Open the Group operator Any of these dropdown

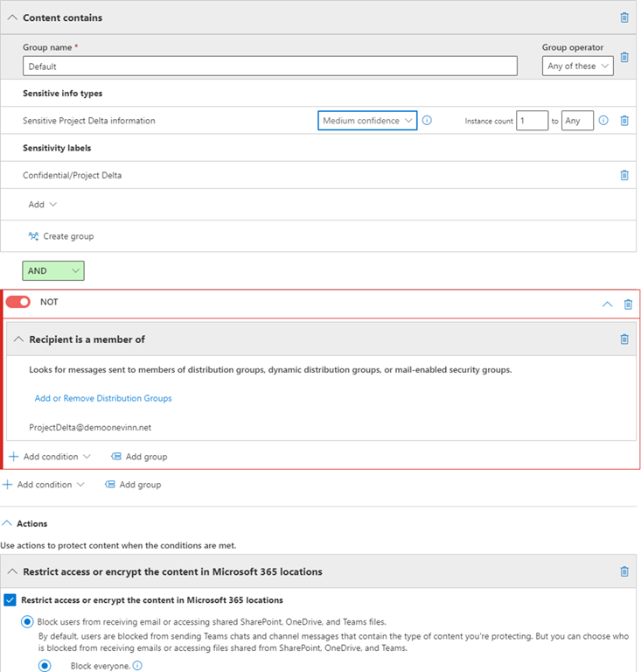[577, 66]
